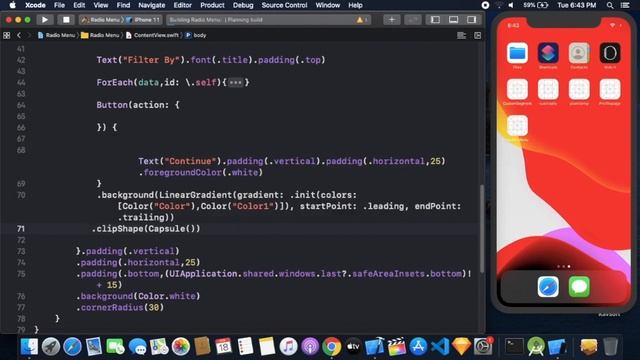Open the body symbol in jump bar
Viewport: 640px width, 360px height.
(x=196, y=36)
